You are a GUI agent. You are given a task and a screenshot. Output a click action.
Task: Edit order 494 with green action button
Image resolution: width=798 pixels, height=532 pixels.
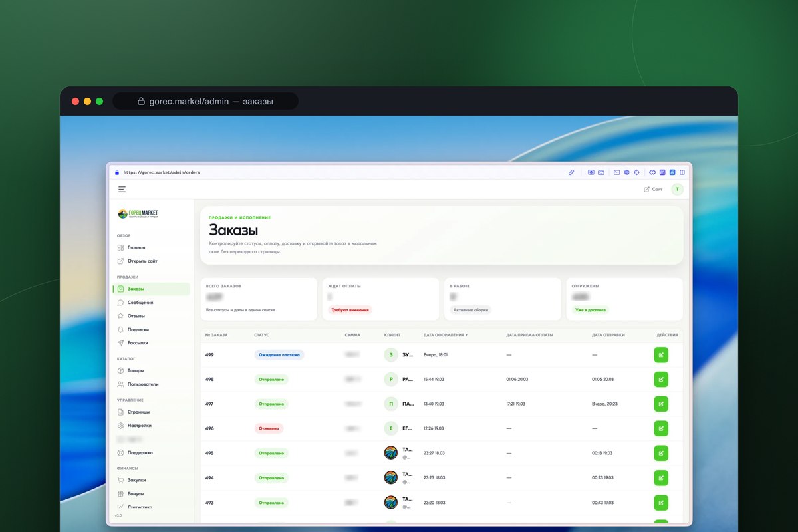[661, 478]
